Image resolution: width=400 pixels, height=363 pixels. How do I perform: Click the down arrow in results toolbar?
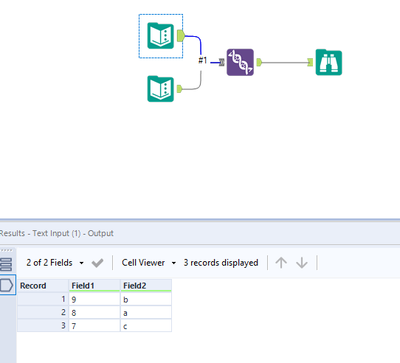pyautogui.click(x=302, y=263)
